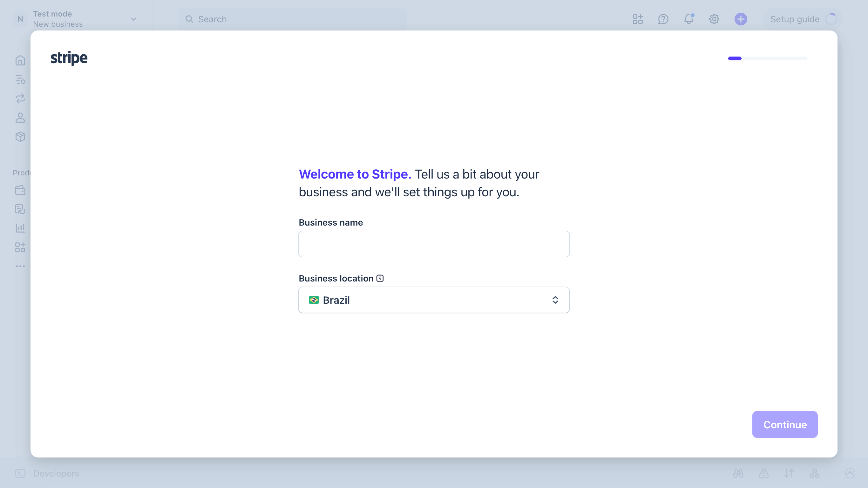Click the Business name input field

434,244
